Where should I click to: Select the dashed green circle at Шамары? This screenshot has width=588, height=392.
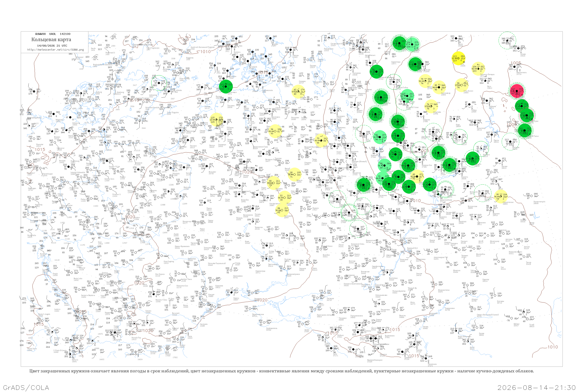pos(511,142)
